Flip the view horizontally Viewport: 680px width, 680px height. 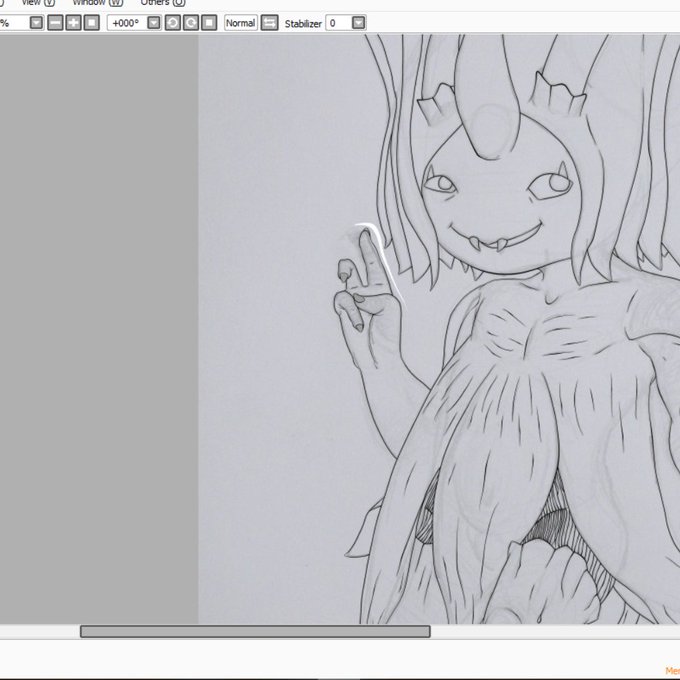[269, 23]
